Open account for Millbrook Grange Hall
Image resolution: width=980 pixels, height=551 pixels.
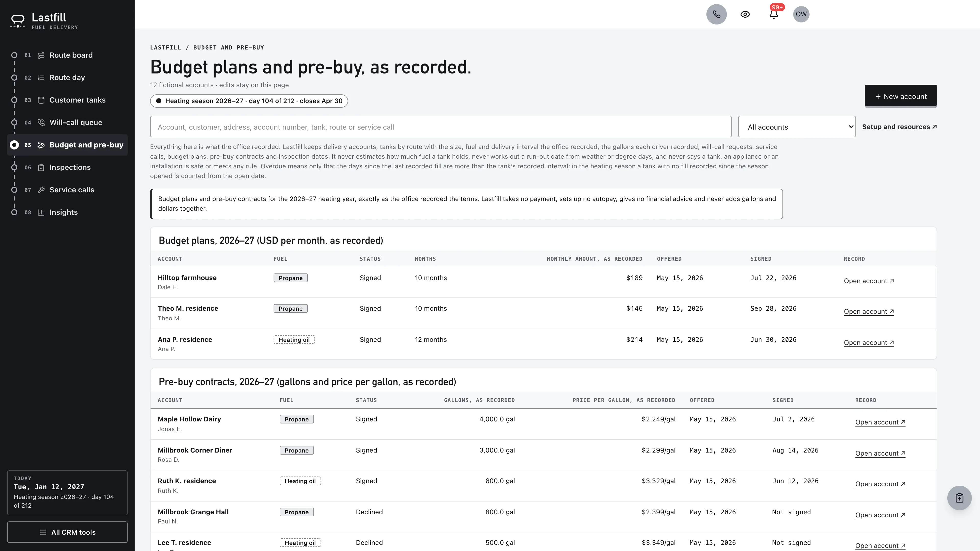tap(880, 515)
